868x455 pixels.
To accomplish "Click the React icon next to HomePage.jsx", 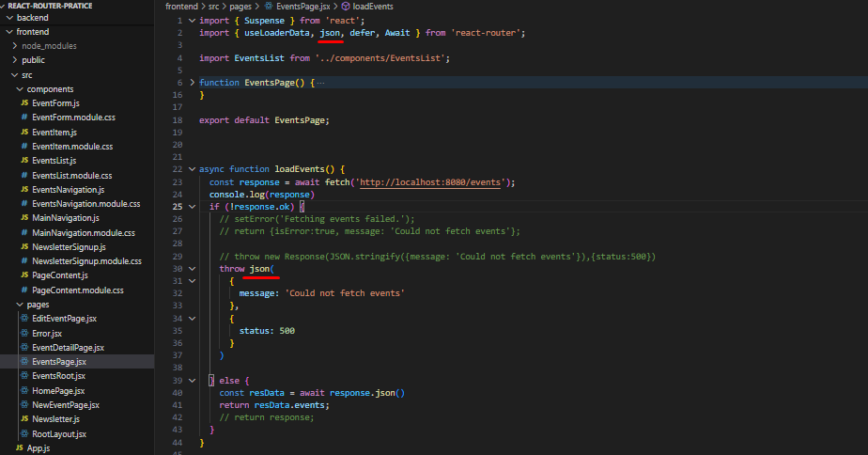I will pos(24,390).
